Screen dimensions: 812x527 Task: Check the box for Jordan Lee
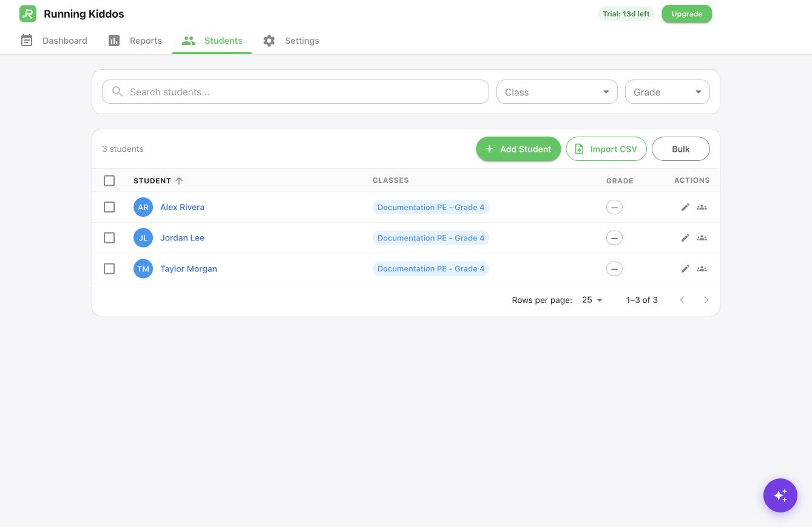click(109, 238)
